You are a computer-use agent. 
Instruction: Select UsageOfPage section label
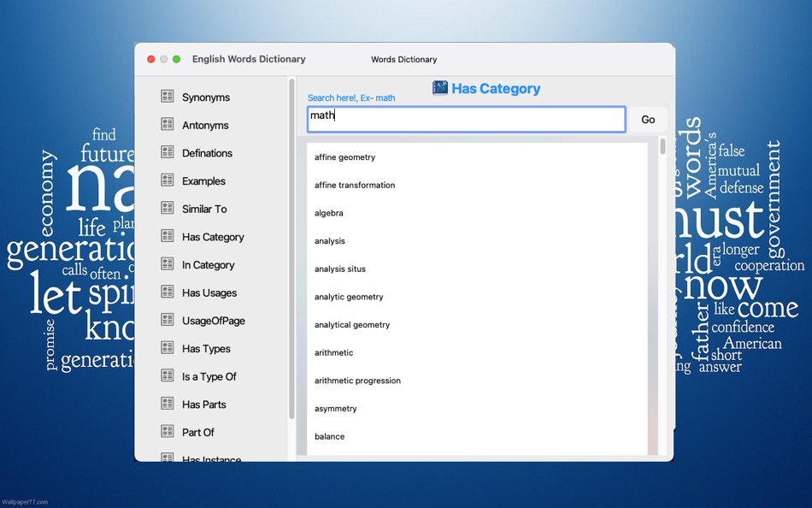214,321
